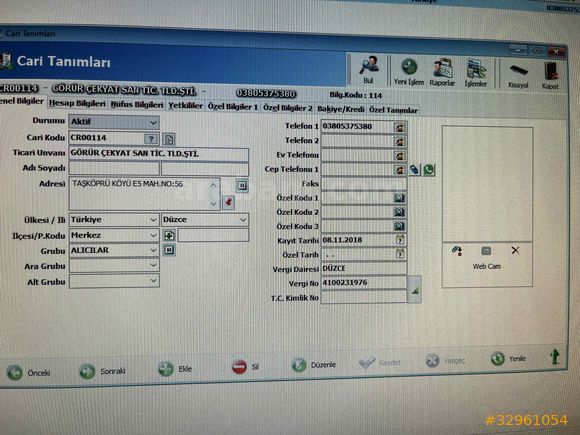The image size is (580, 435).
Task: Open lookup icon for Özel Kodu 3
Action: click(399, 226)
